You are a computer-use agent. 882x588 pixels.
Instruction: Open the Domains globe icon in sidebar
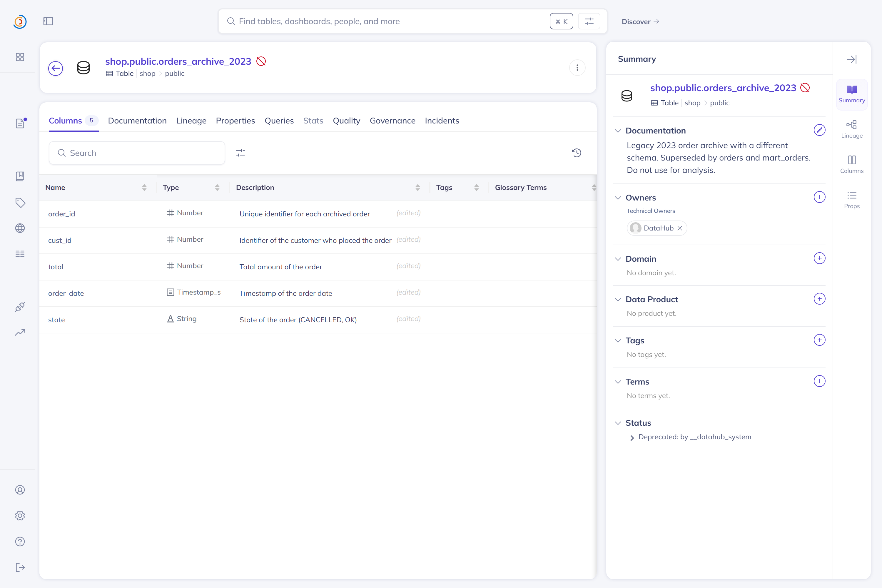pos(20,228)
